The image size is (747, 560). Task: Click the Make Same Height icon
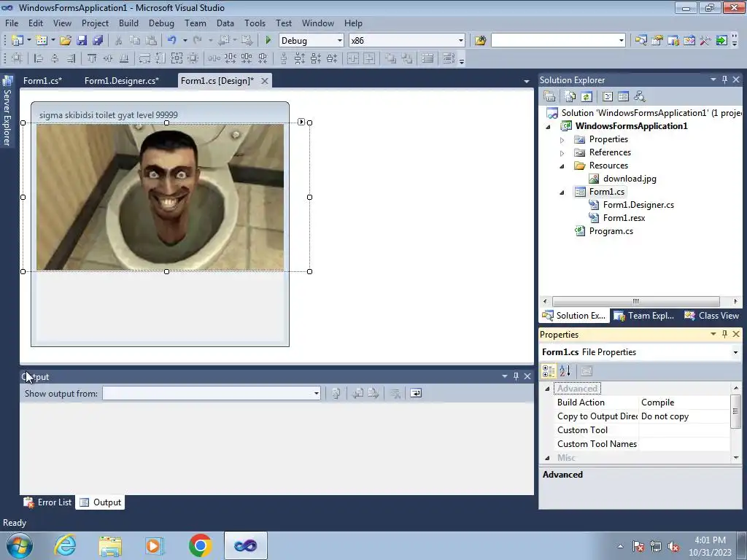click(x=160, y=58)
